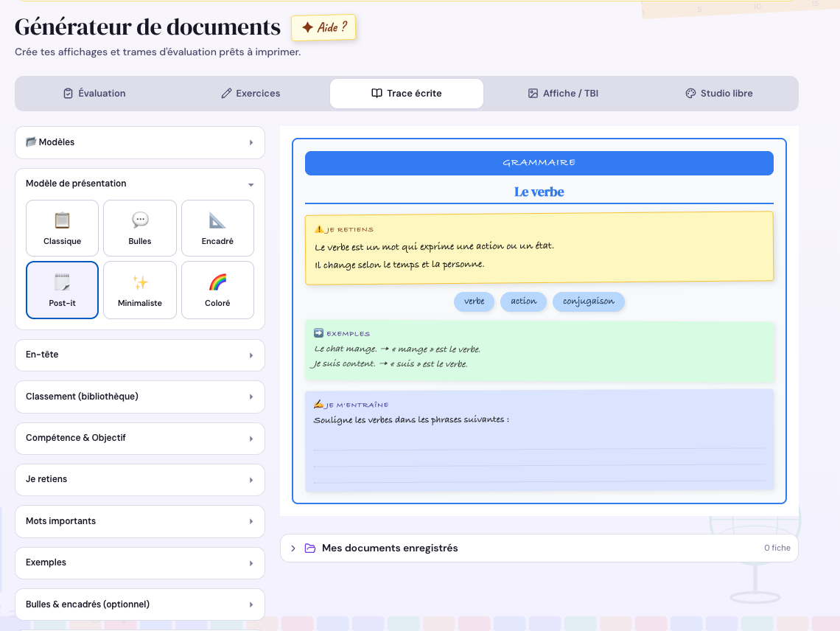Choose the Bulles presentation model
The image size is (840, 631).
(140, 229)
